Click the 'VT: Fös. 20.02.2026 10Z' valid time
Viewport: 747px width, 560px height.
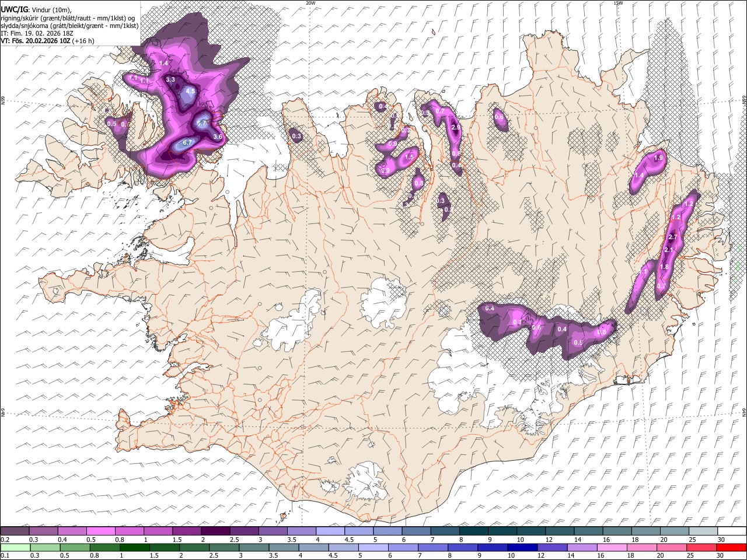[35, 41]
